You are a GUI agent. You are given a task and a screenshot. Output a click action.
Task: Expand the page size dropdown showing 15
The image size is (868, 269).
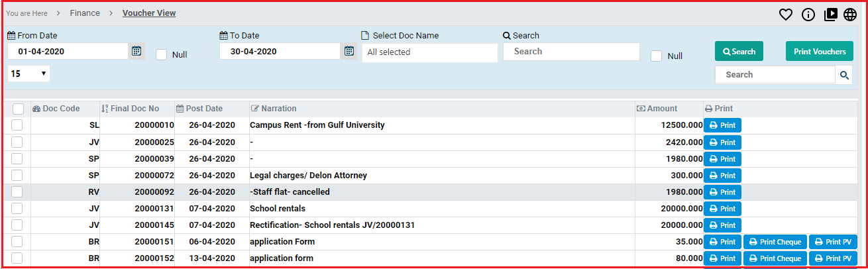(x=28, y=74)
